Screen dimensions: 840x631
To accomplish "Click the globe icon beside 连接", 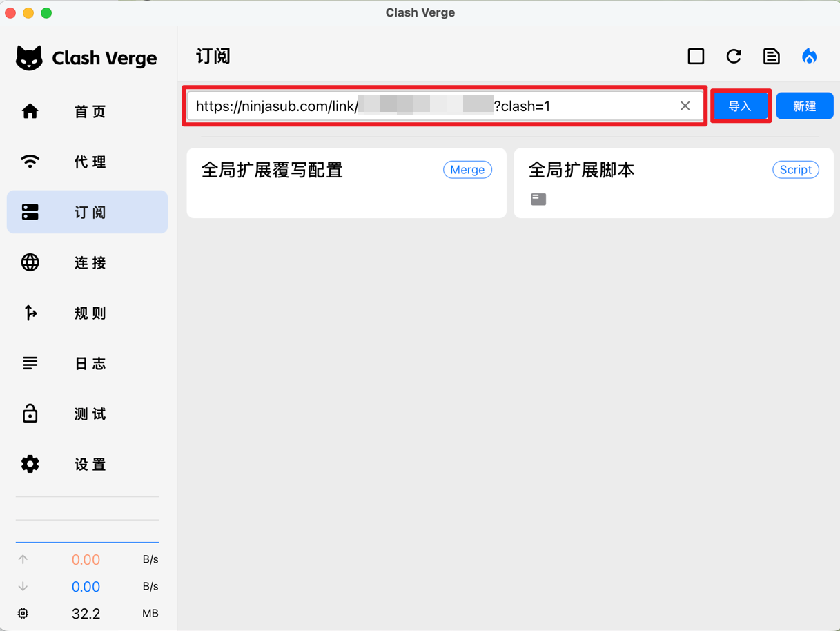I will (30, 262).
